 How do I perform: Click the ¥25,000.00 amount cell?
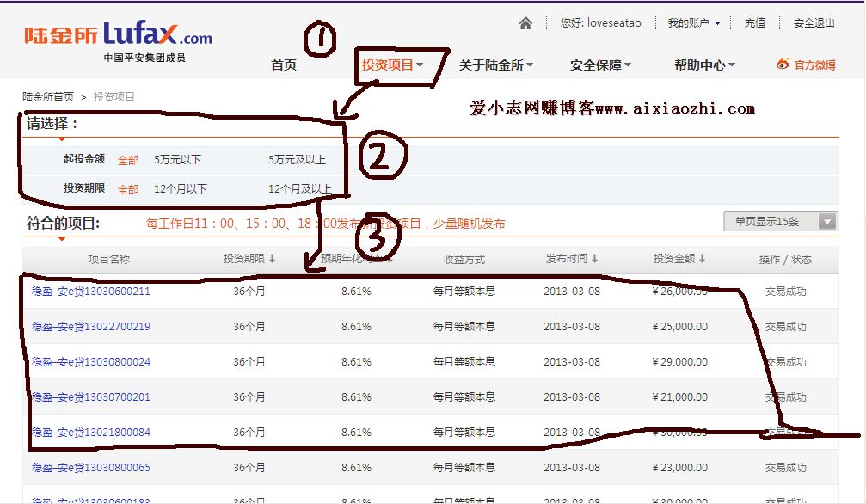[x=680, y=327]
